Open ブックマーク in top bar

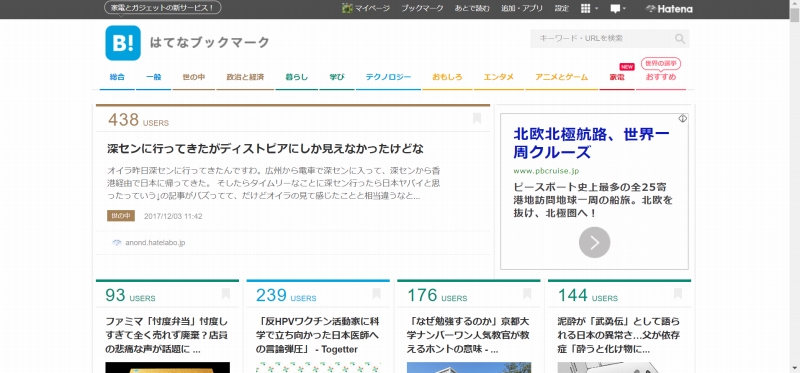(x=422, y=9)
